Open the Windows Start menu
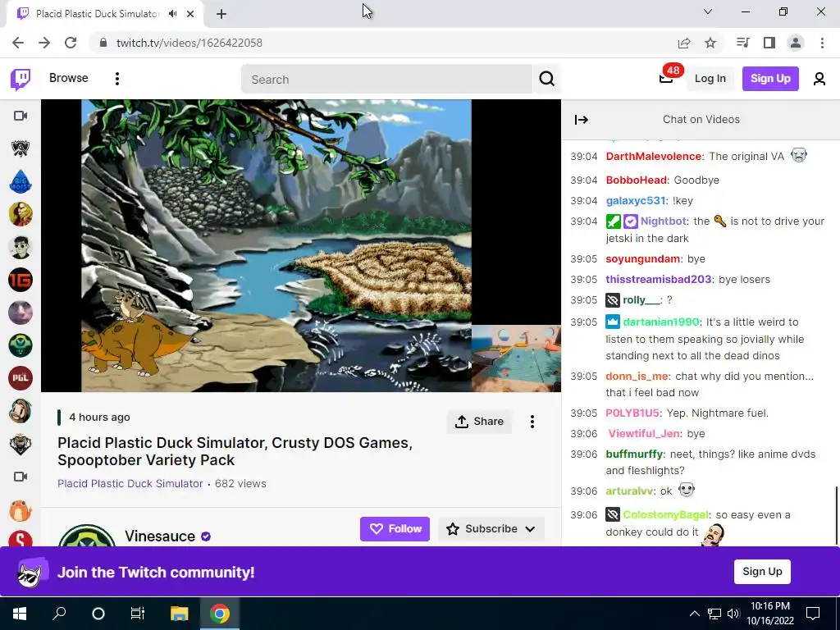Image resolution: width=840 pixels, height=630 pixels. pyautogui.click(x=20, y=614)
